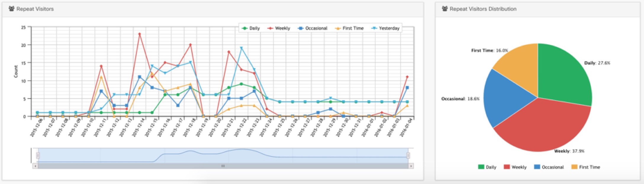This screenshot has height=184, width=644.
Task: Toggle First Time series in line chart legend
Action: tap(349, 28)
